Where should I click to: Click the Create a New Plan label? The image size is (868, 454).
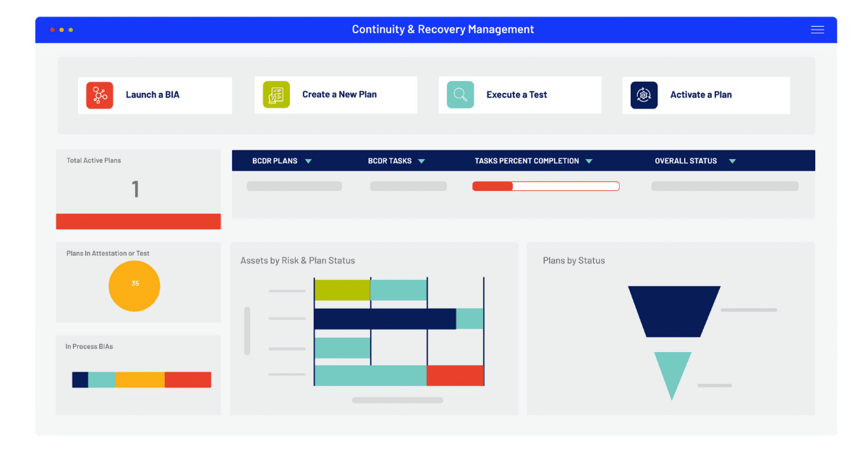tap(339, 95)
